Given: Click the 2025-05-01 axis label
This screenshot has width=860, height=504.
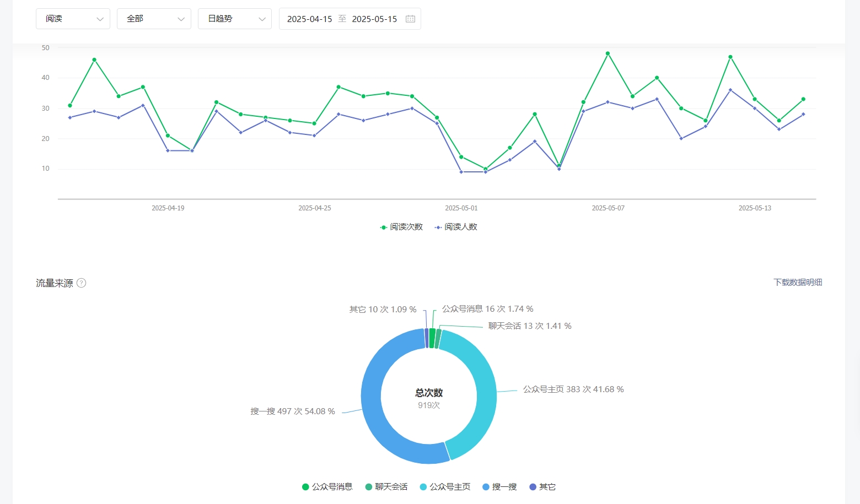Looking at the screenshot, I should pos(461,208).
